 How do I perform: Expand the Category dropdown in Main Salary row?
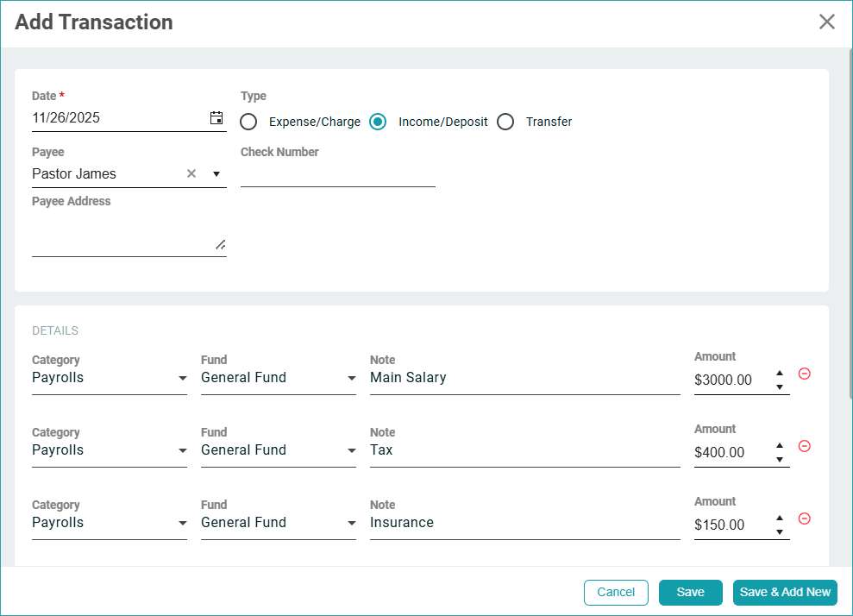[x=182, y=378]
